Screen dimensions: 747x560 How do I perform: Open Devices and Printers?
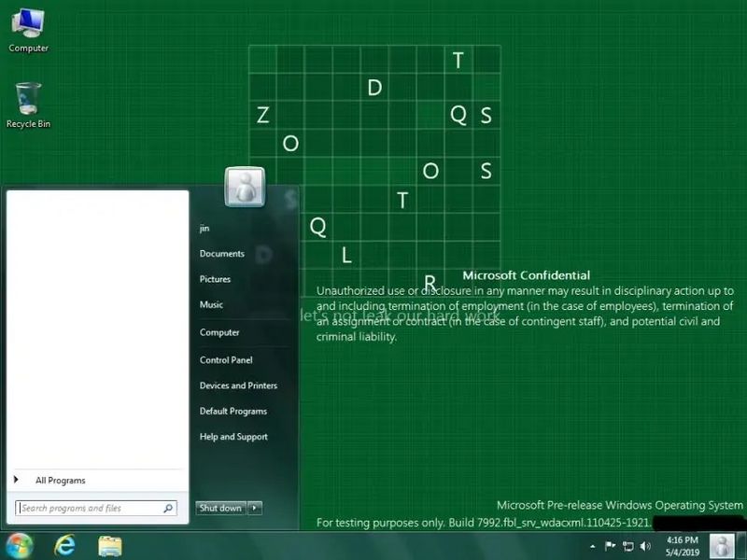[x=238, y=385]
